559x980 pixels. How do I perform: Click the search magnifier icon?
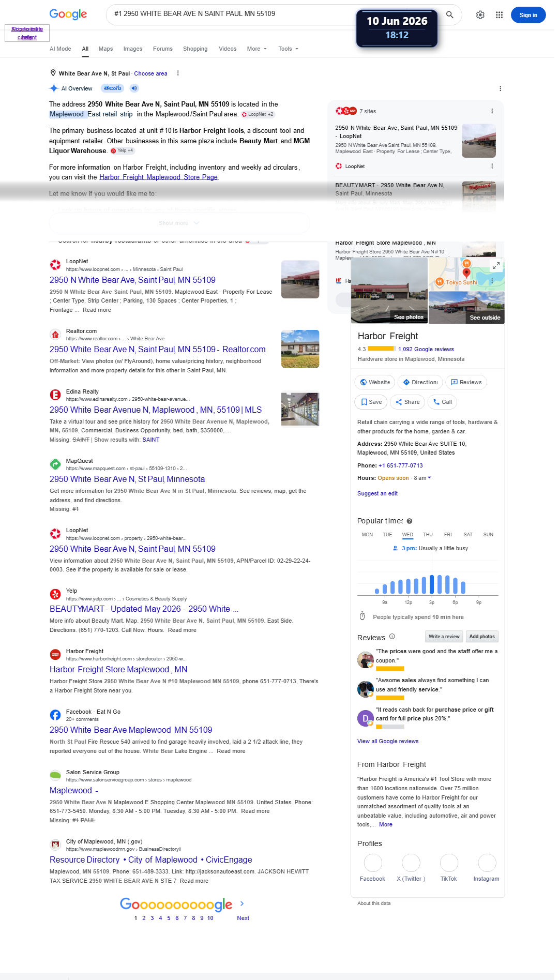(x=450, y=15)
